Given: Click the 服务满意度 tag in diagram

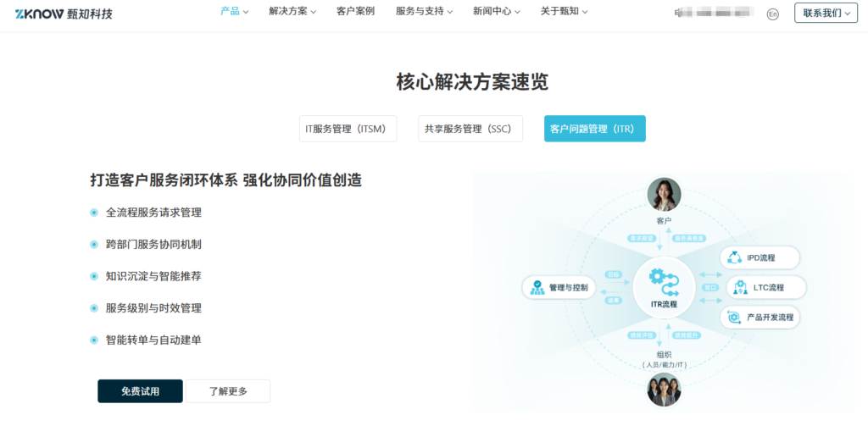Looking at the screenshot, I should tap(688, 238).
